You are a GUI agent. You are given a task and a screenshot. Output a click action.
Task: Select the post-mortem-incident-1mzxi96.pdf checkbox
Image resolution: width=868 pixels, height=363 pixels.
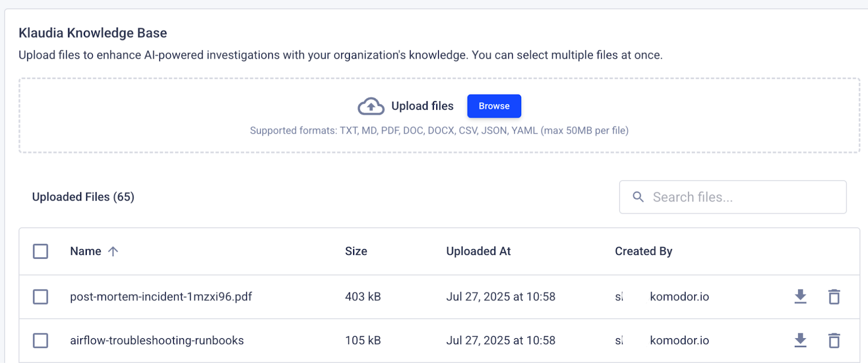[x=41, y=297]
